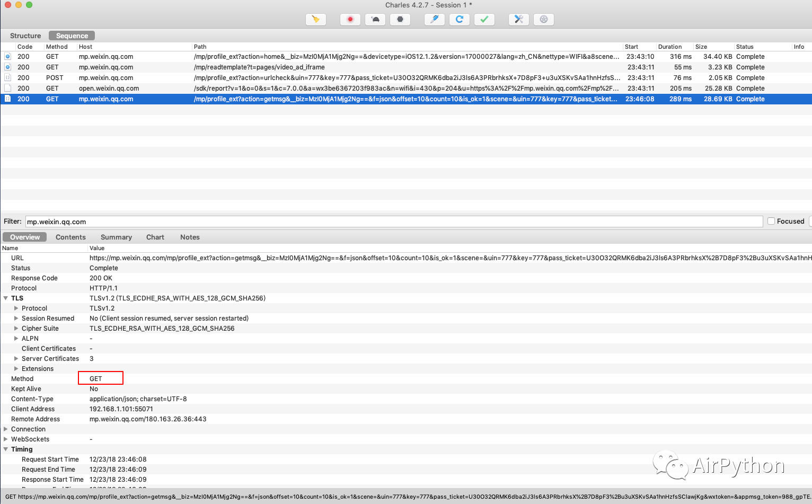The width and height of the screenshot is (812, 504).
Task: Collapse the Timing section
Action: tap(6, 449)
